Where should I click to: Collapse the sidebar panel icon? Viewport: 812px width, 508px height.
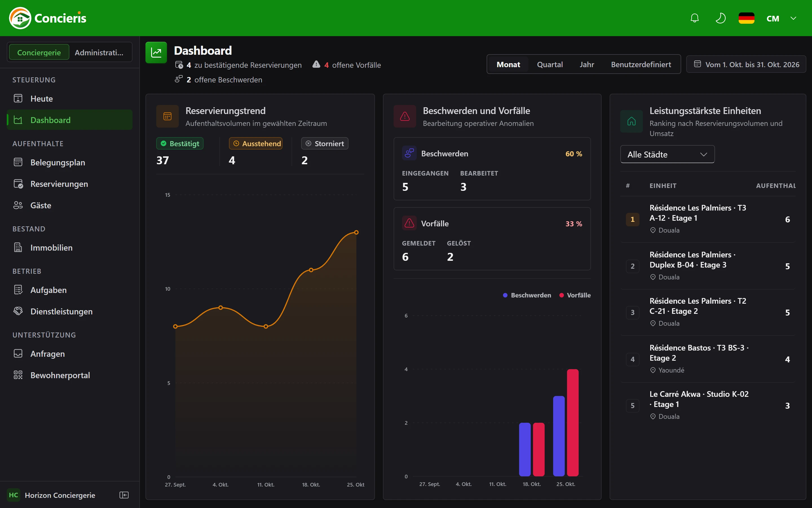point(124,495)
